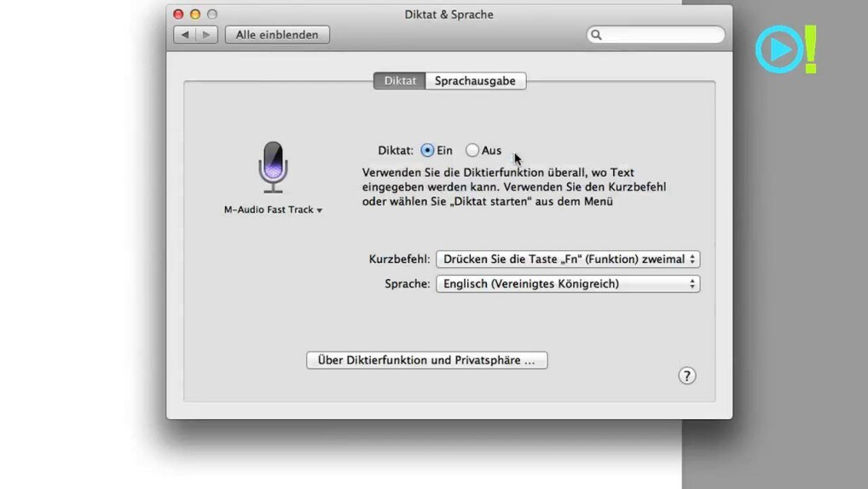Click the microphone icon
Screen dimensions: 868x489
click(x=273, y=166)
